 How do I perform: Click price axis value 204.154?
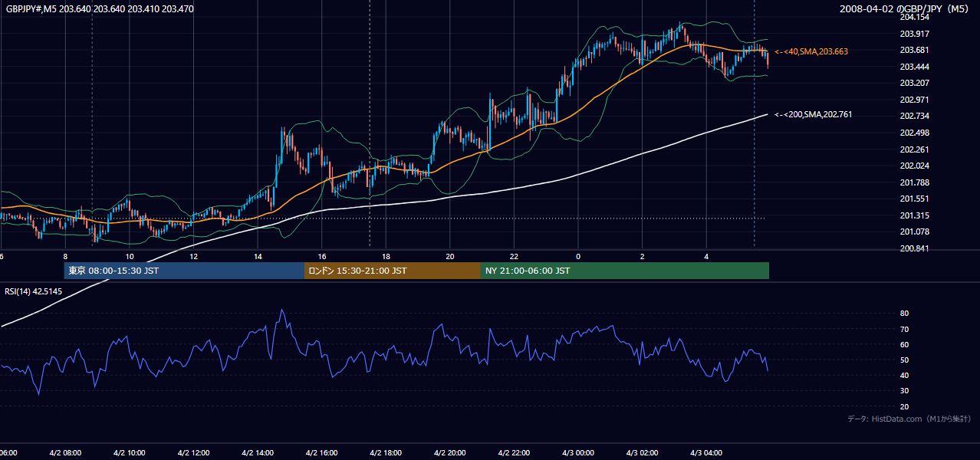tap(914, 17)
